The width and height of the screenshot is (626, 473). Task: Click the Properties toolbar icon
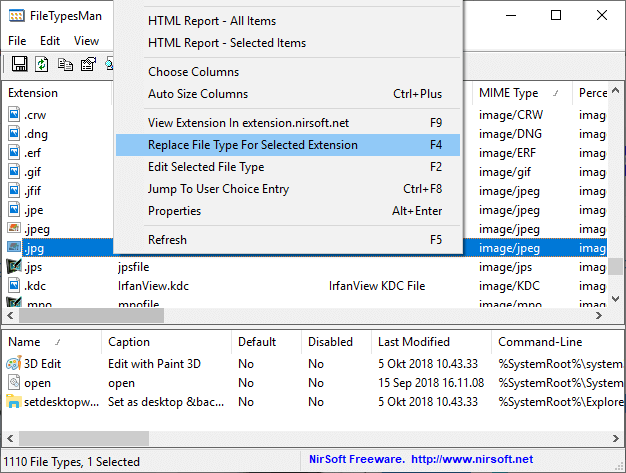(88, 64)
